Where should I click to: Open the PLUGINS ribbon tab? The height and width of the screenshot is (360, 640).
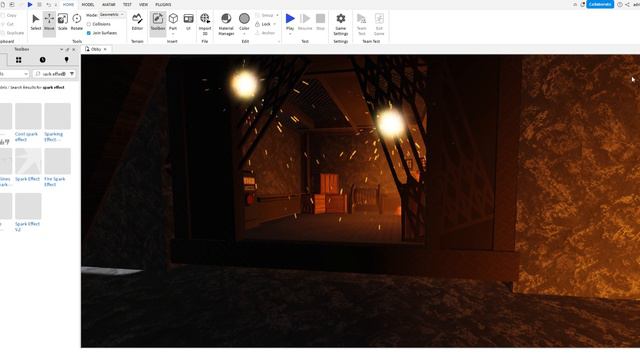click(163, 4)
